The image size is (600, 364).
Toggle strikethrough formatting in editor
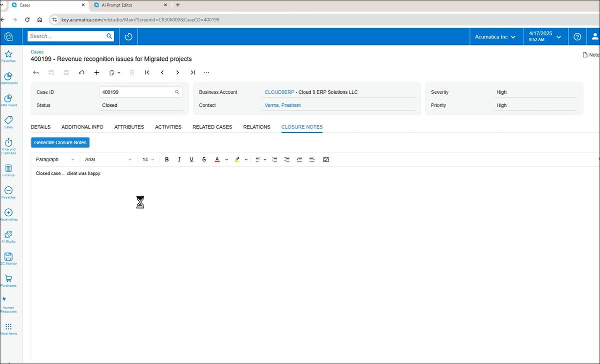pyautogui.click(x=204, y=160)
